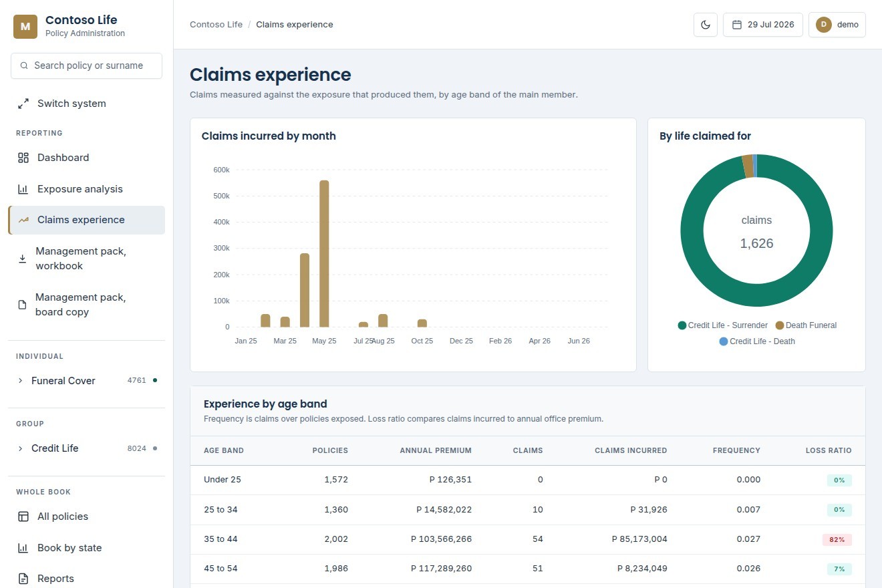Toggle Credit Life - Surrender legend series
The width and height of the screenshot is (882, 588).
(x=723, y=325)
